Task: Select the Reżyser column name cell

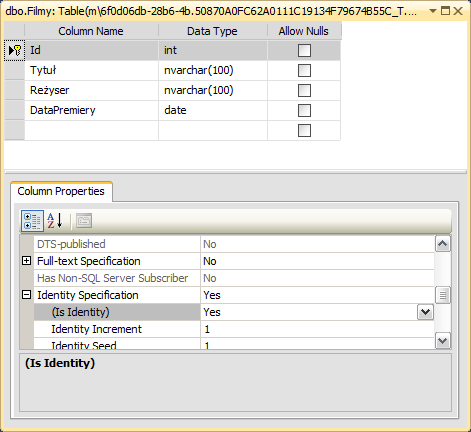Action: coord(91,90)
